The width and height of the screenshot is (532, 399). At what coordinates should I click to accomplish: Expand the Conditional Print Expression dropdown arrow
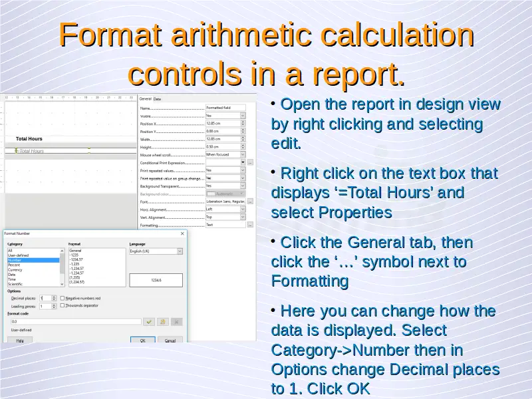click(243, 162)
